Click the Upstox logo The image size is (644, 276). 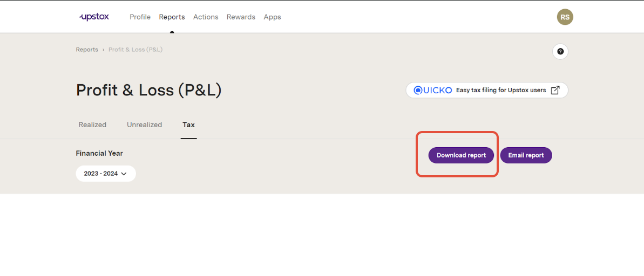pos(94,17)
